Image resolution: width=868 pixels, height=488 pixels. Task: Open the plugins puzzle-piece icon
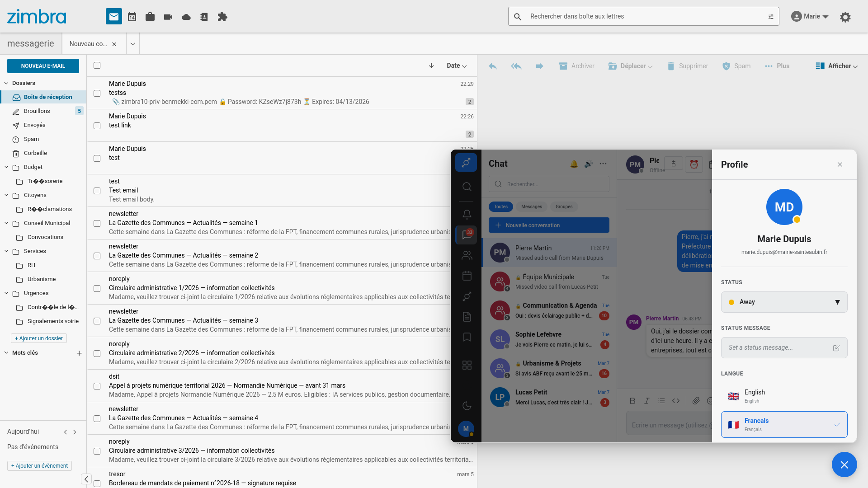pos(222,17)
